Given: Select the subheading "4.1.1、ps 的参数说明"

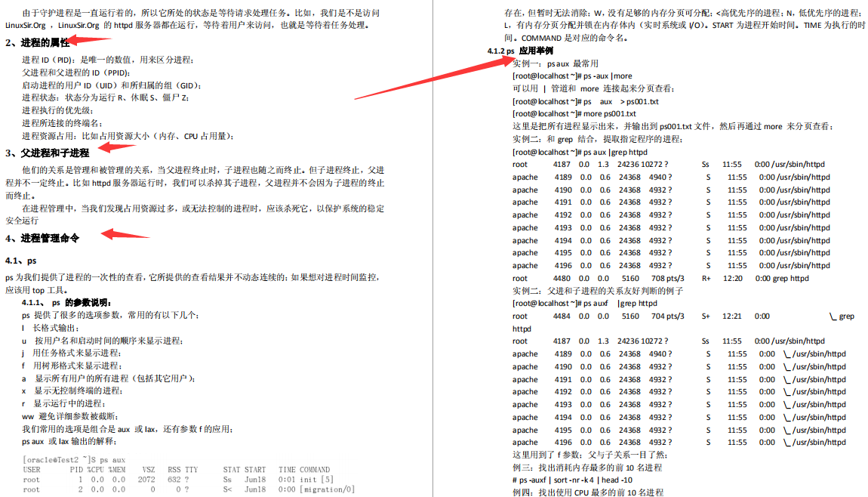Looking at the screenshot, I should click(x=66, y=303).
